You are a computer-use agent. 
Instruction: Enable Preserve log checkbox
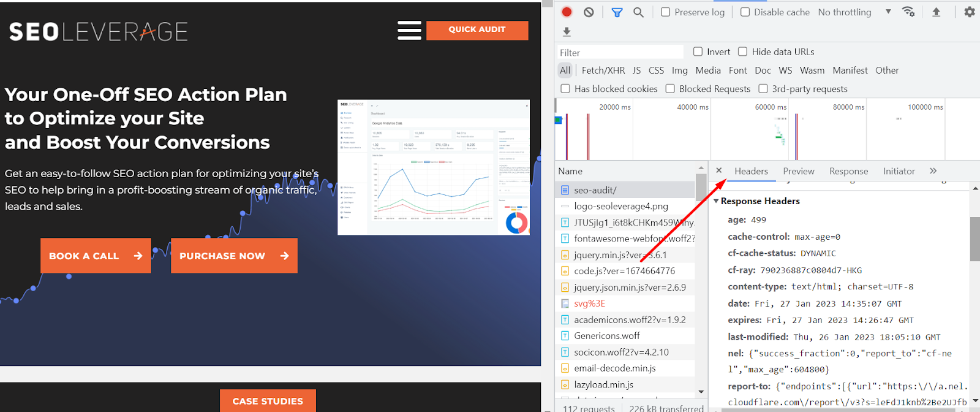pos(666,12)
